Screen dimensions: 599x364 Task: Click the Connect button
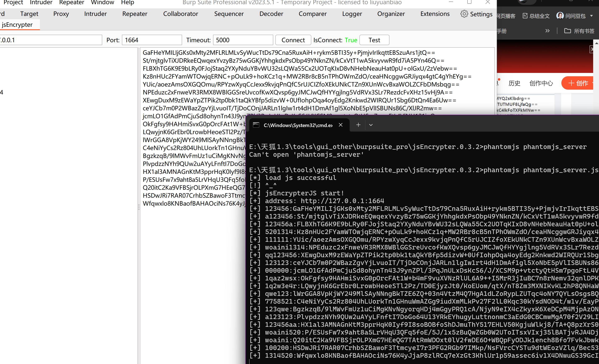tap(293, 40)
